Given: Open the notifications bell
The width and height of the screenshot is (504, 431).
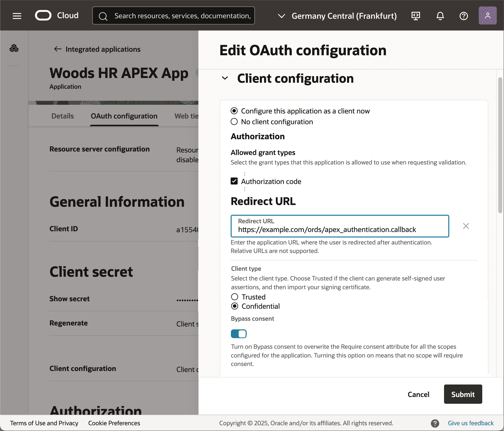Looking at the screenshot, I should (440, 16).
